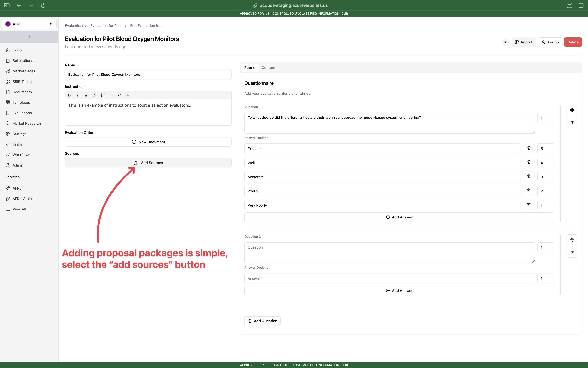588x368 pixels.
Task: Click into the Instructions text area
Action: (x=148, y=112)
